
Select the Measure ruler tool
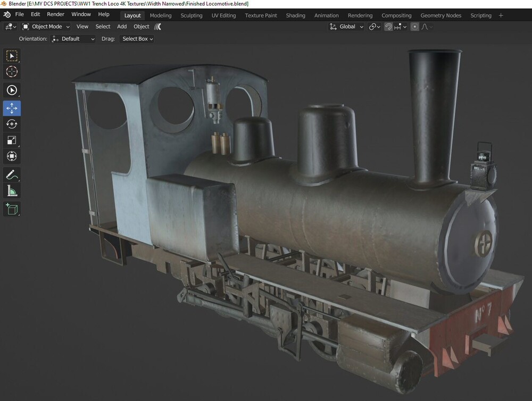(12, 191)
